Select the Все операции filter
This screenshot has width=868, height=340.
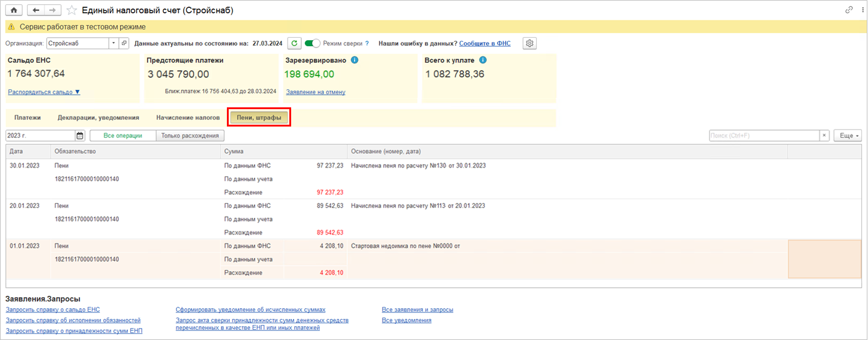[x=122, y=136]
